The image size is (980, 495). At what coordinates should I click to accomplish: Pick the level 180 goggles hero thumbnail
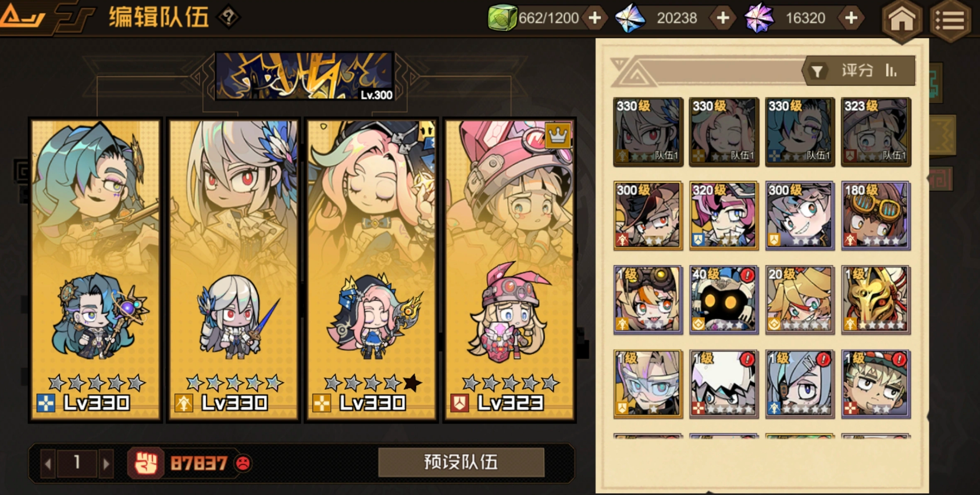point(875,216)
